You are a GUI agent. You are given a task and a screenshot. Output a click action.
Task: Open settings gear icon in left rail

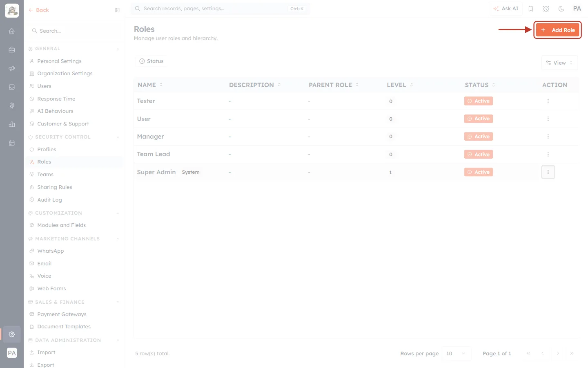click(12, 334)
